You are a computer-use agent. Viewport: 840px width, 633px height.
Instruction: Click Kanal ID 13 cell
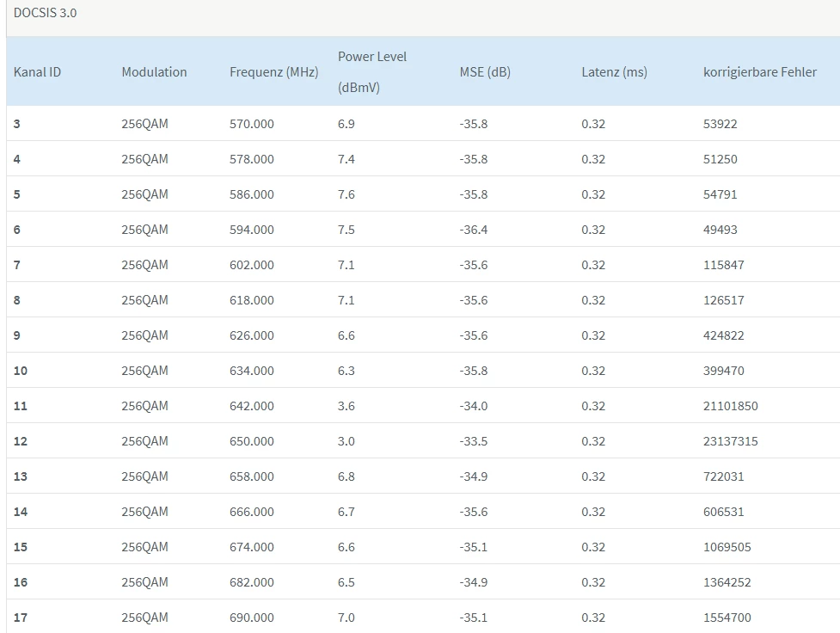pyautogui.click(x=21, y=476)
